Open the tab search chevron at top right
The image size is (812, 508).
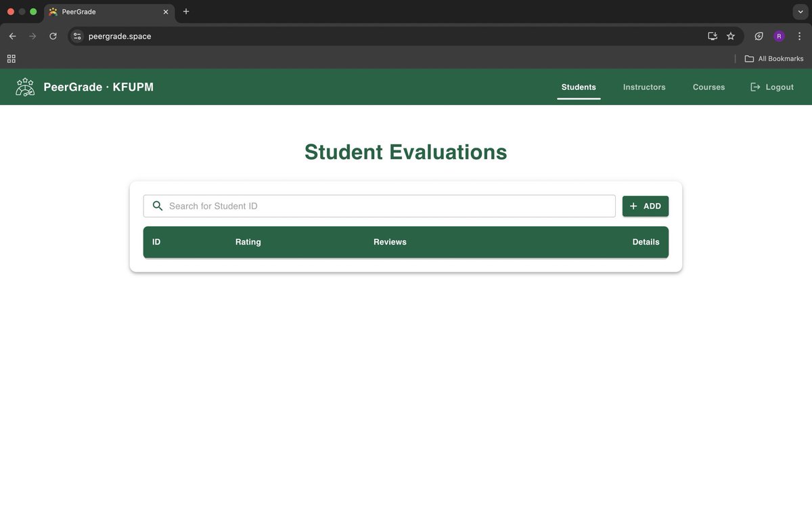[x=800, y=12]
